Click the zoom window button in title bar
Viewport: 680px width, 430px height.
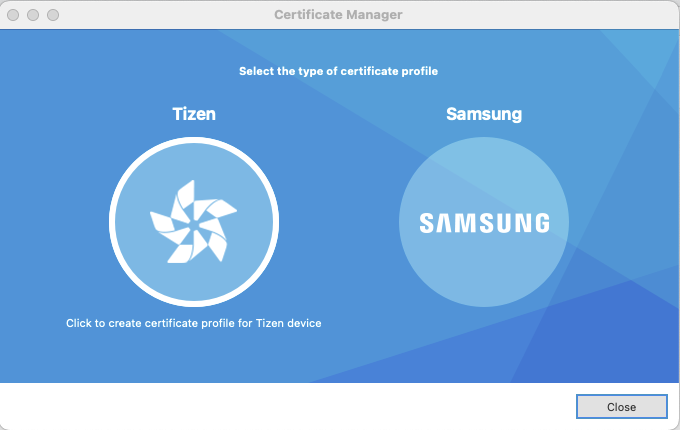(53, 15)
